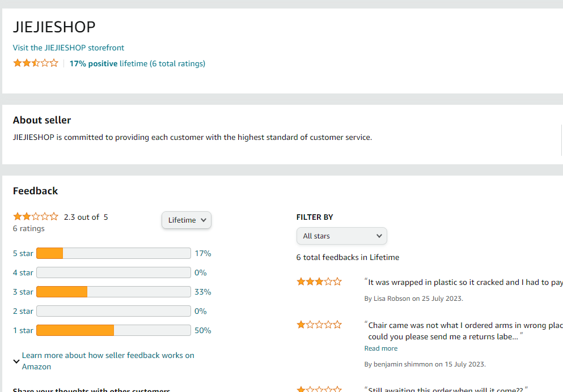Open the Lifetime time-period dropdown
Screen dimensions: 563x392
coord(187,220)
